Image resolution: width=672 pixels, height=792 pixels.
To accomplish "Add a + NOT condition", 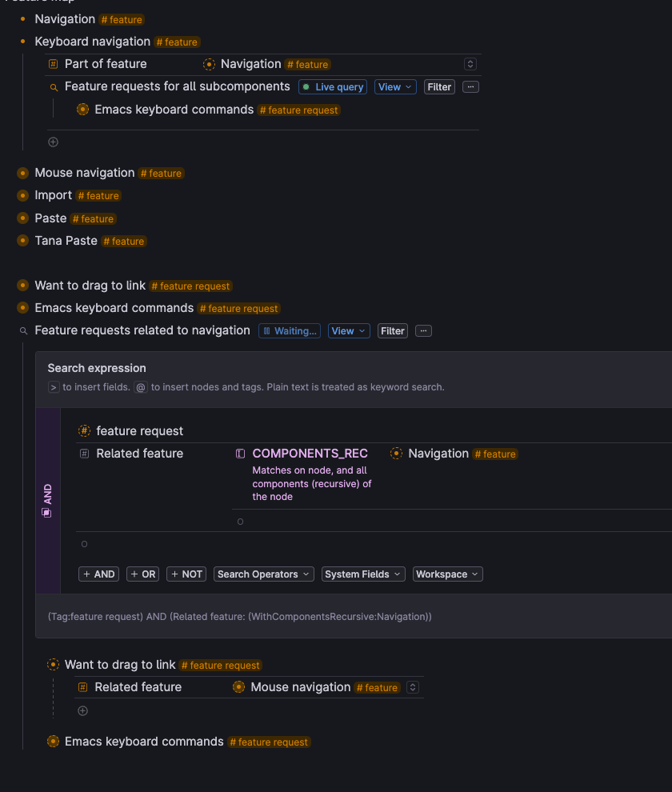I will pos(186,574).
